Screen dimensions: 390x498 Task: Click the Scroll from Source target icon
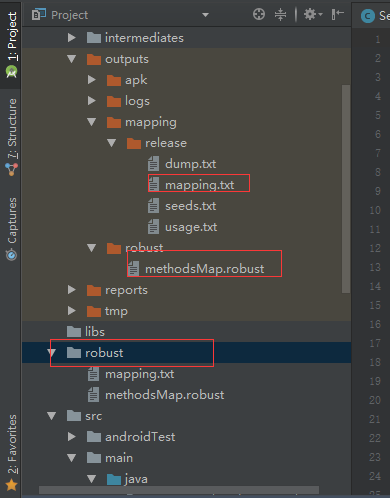(x=259, y=15)
